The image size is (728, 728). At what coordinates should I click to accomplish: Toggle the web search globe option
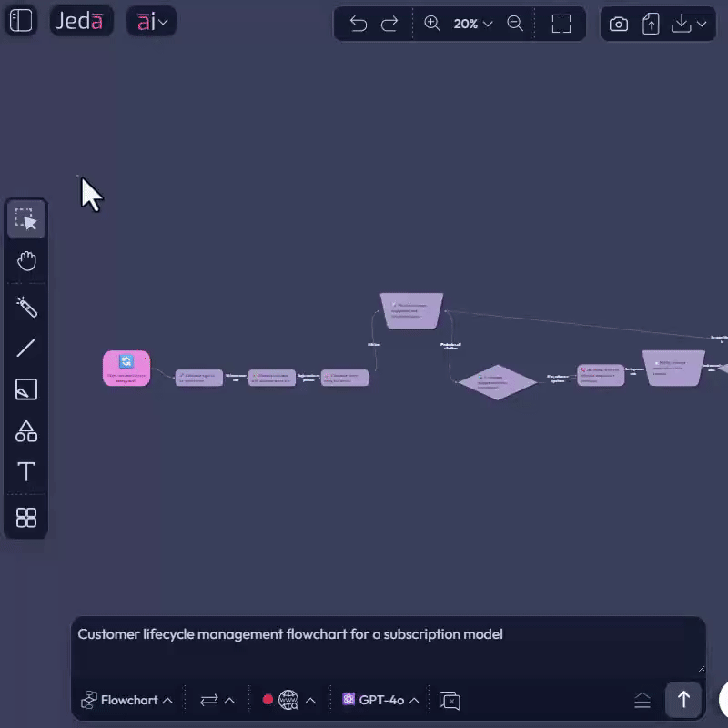(x=288, y=700)
